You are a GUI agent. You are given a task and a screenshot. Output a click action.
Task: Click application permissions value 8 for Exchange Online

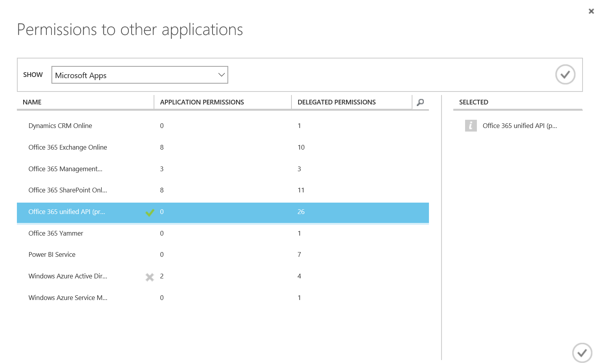162,147
